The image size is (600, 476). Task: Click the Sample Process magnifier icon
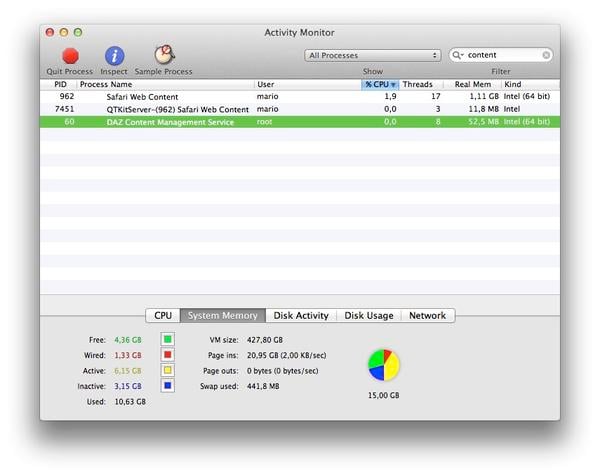[x=165, y=55]
